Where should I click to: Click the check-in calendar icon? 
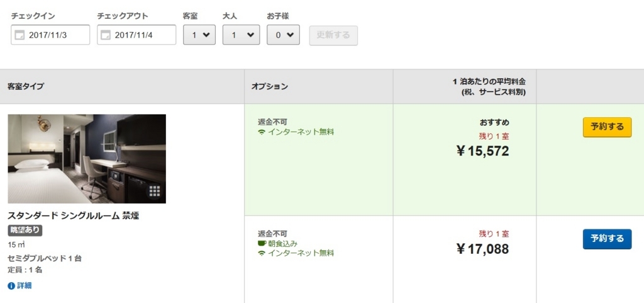coord(19,35)
